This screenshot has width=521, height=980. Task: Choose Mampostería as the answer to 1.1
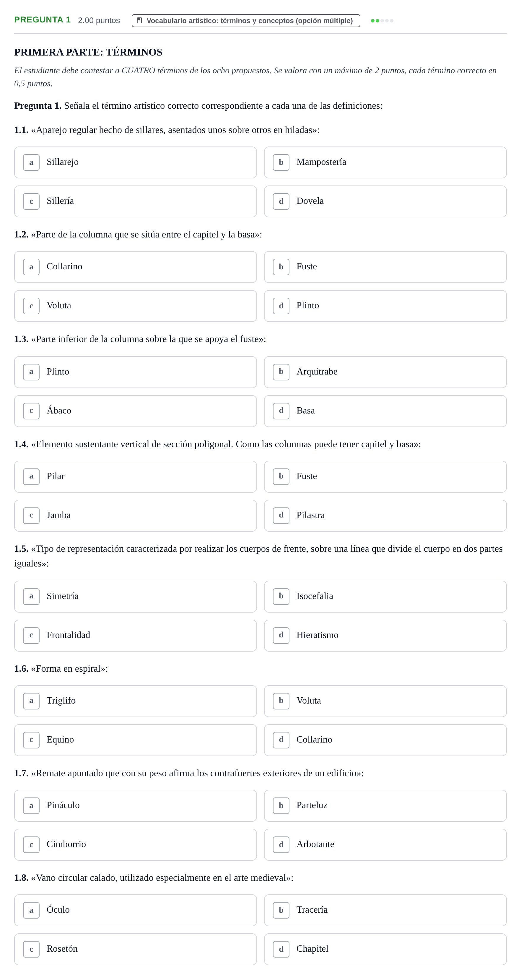coord(385,162)
